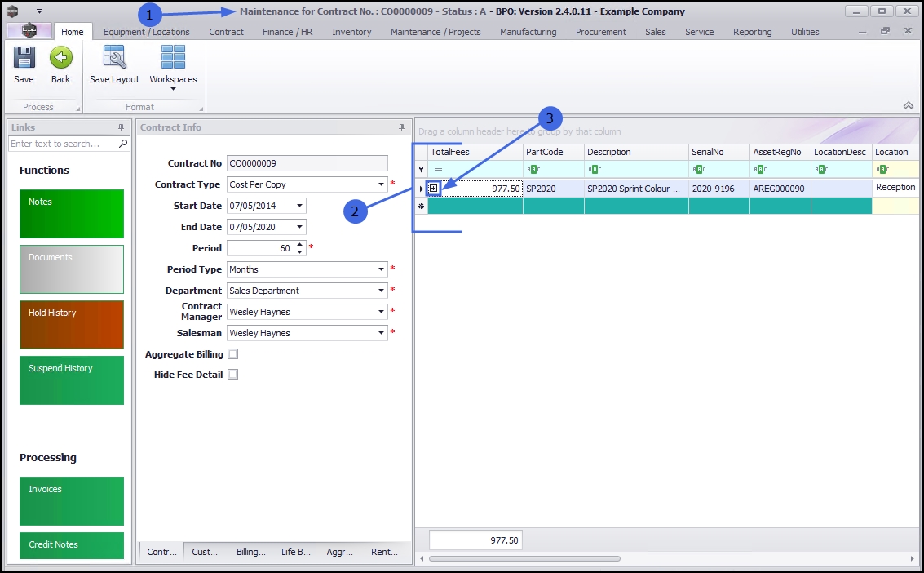Open the Contract Manager dropdown
The width and height of the screenshot is (924, 573).
pos(381,312)
